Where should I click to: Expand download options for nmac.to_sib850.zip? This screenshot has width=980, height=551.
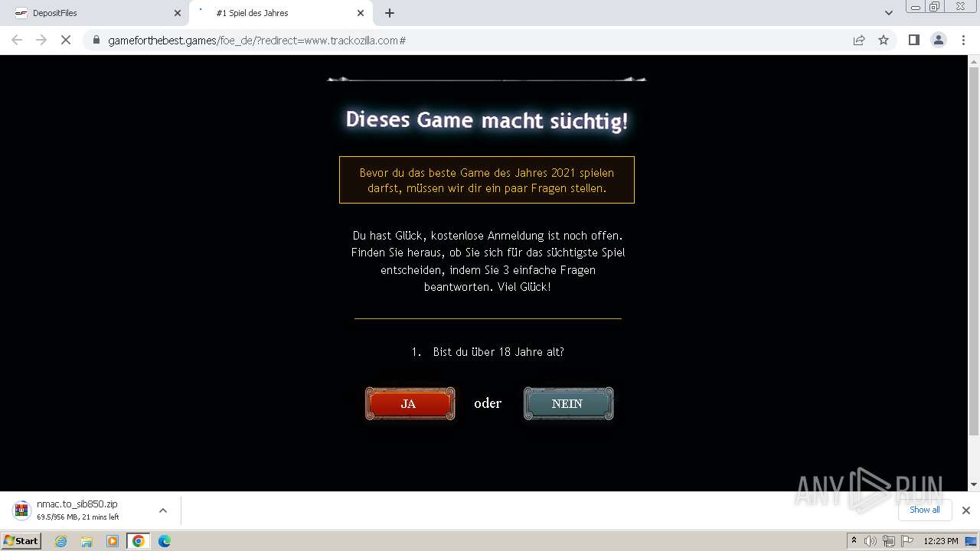click(x=162, y=510)
